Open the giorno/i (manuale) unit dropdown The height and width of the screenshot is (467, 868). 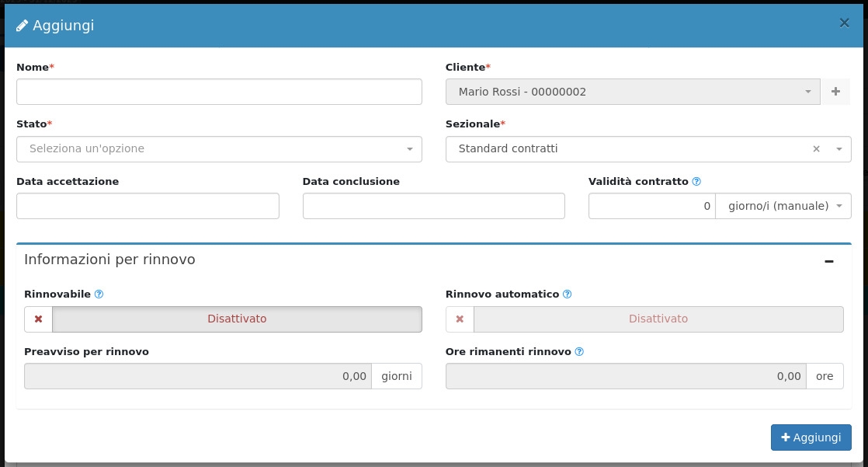[783, 206]
